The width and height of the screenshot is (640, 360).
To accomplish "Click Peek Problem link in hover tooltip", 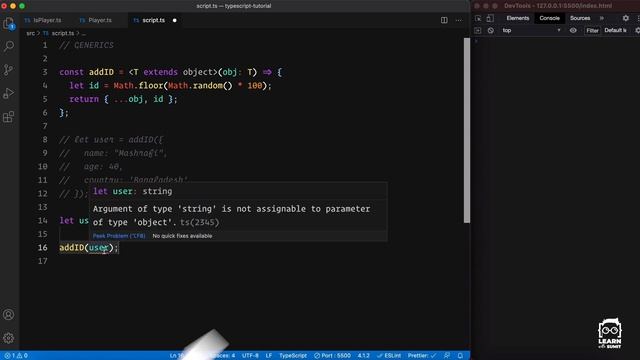I will [119, 236].
